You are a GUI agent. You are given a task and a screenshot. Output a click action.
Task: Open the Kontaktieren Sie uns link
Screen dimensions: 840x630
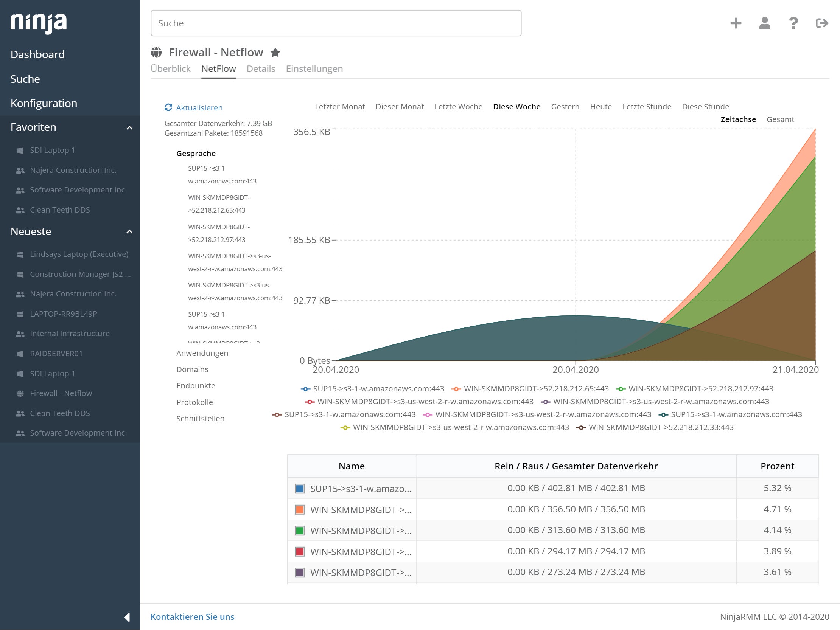(x=192, y=617)
